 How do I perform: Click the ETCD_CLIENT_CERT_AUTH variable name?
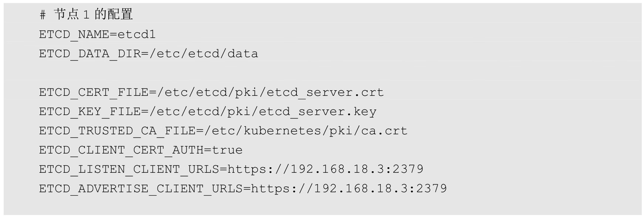click(x=121, y=150)
